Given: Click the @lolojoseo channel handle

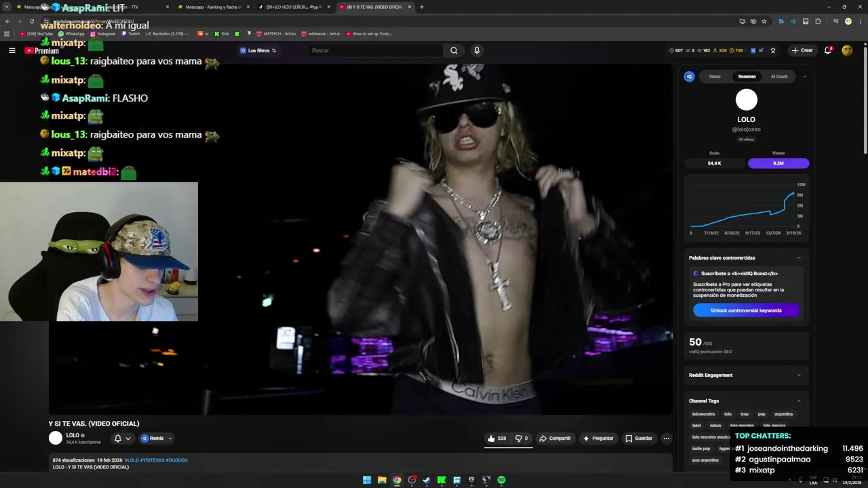Looking at the screenshot, I should click(746, 129).
